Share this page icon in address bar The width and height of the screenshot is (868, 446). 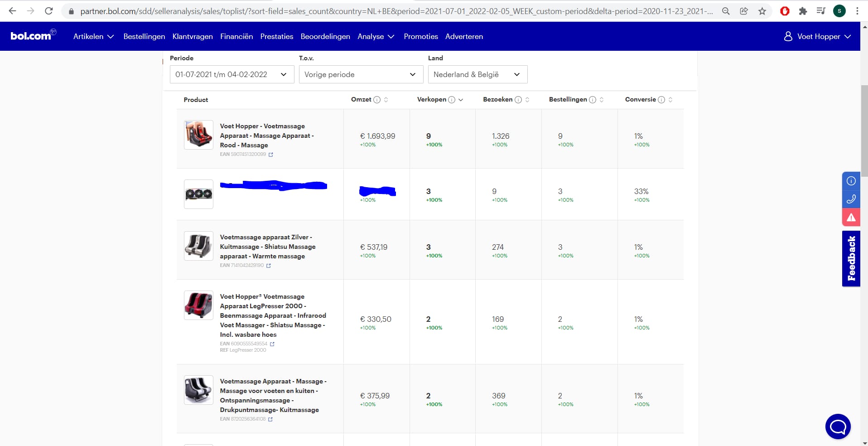pyautogui.click(x=744, y=11)
